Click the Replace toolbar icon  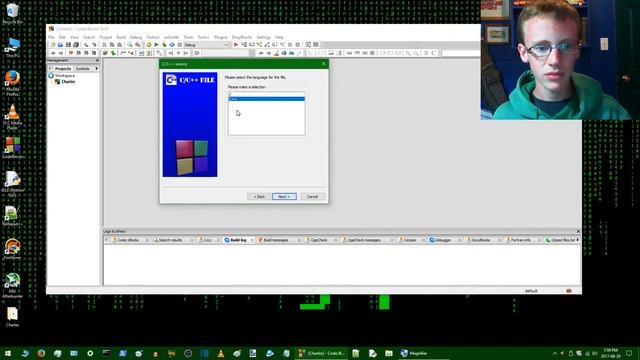[x=138, y=44]
